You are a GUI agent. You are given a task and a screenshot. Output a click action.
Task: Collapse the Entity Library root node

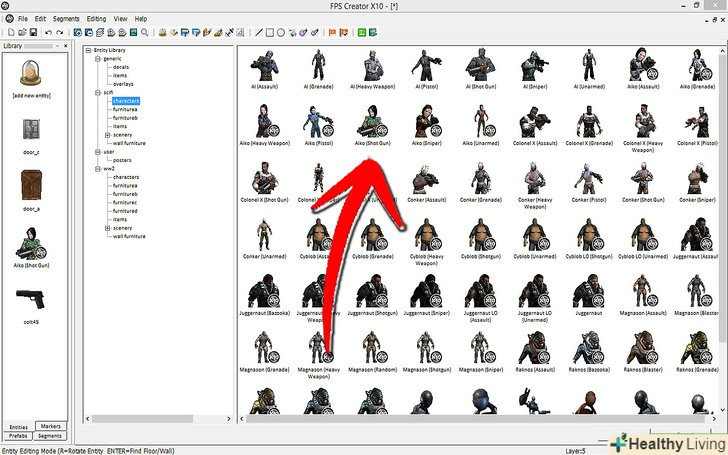tap(88, 50)
